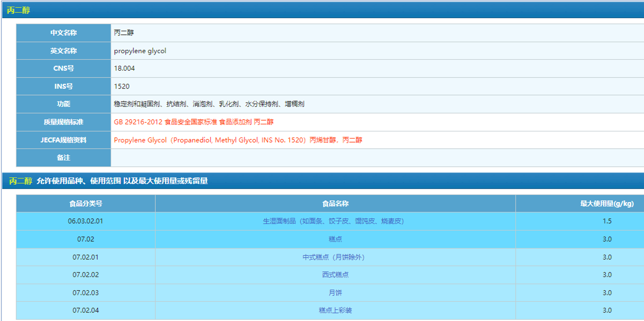644x321 pixels.
Task: Select food category number 06.03.02.01
Action: pyautogui.click(x=85, y=221)
